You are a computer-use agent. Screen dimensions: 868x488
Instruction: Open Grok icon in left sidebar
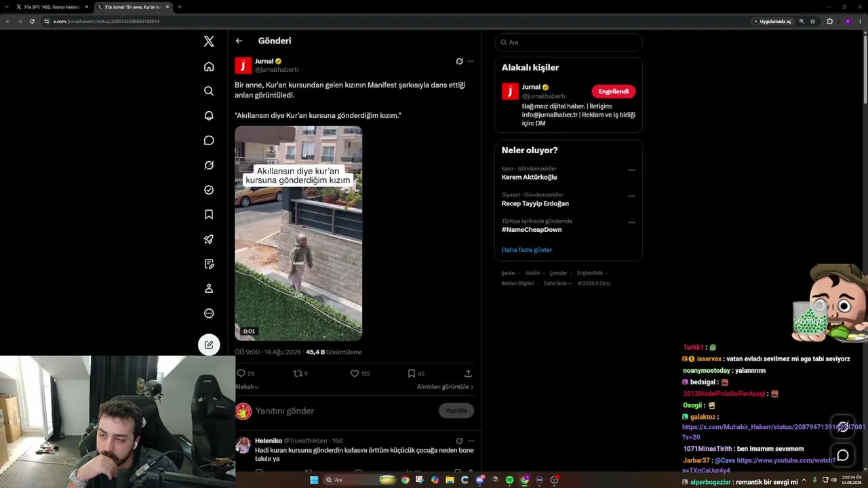coord(209,165)
